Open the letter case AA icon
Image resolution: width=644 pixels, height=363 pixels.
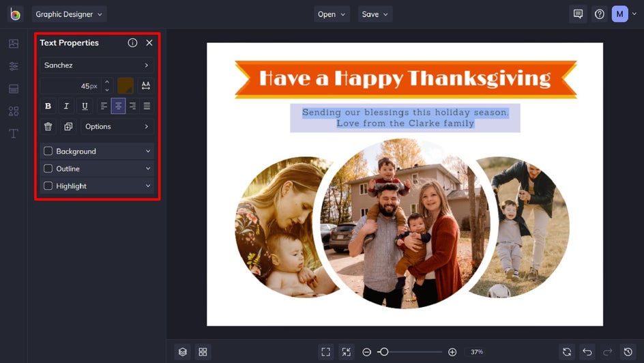(x=146, y=86)
